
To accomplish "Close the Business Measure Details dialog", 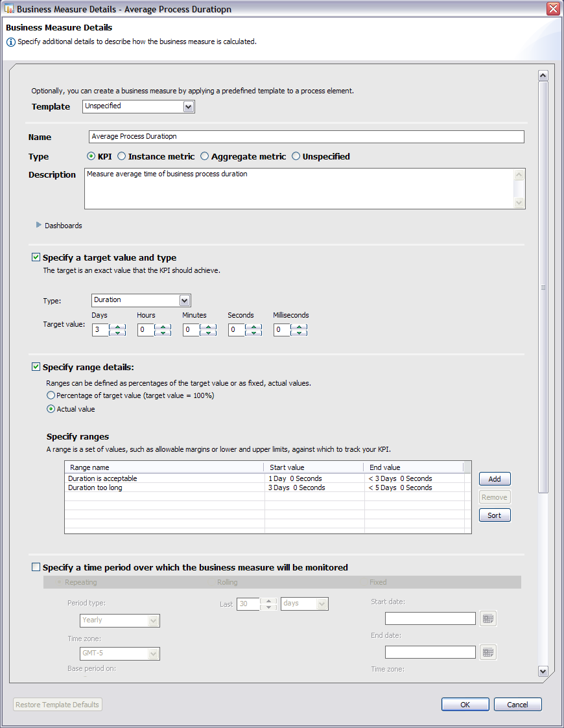I will (553, 9).
